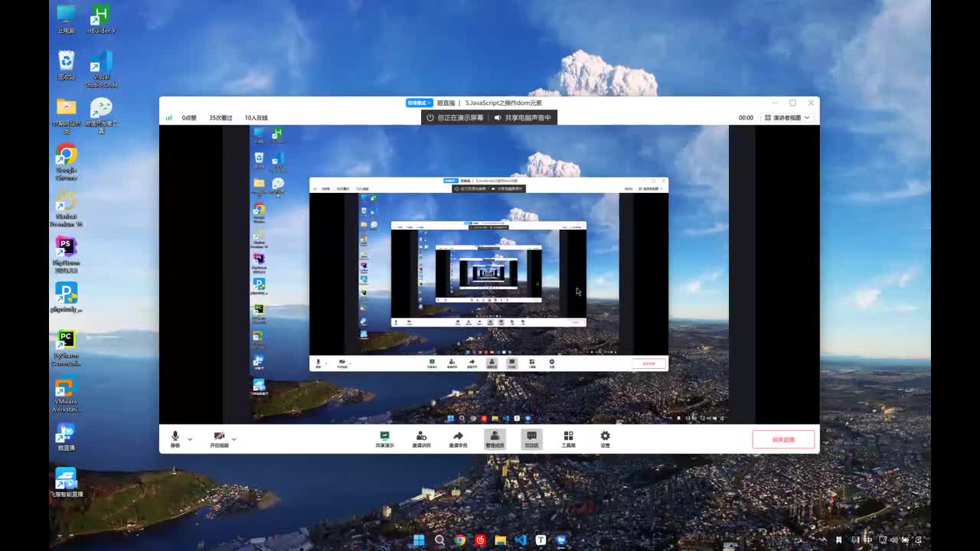This screenshot has height=551, width=980.
Task: Click the 10人在线 online count
Action: click(x=256, y=118)
